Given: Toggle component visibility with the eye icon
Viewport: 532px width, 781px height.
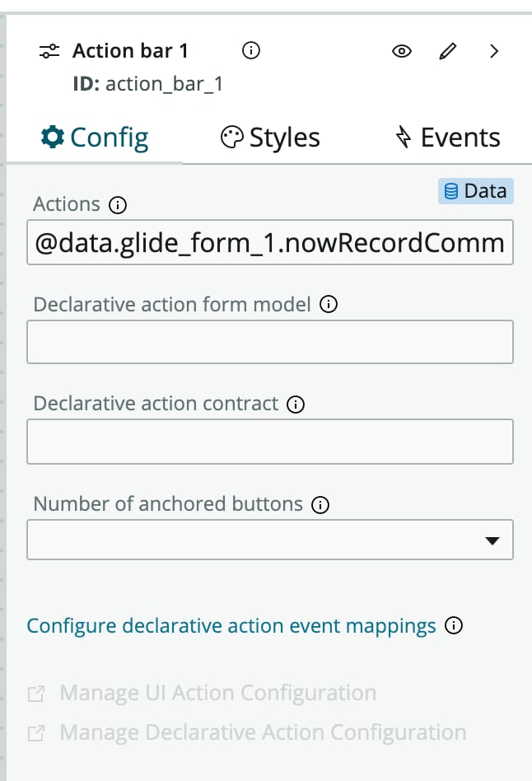Looking at the screenshot, I should (402, 51).
